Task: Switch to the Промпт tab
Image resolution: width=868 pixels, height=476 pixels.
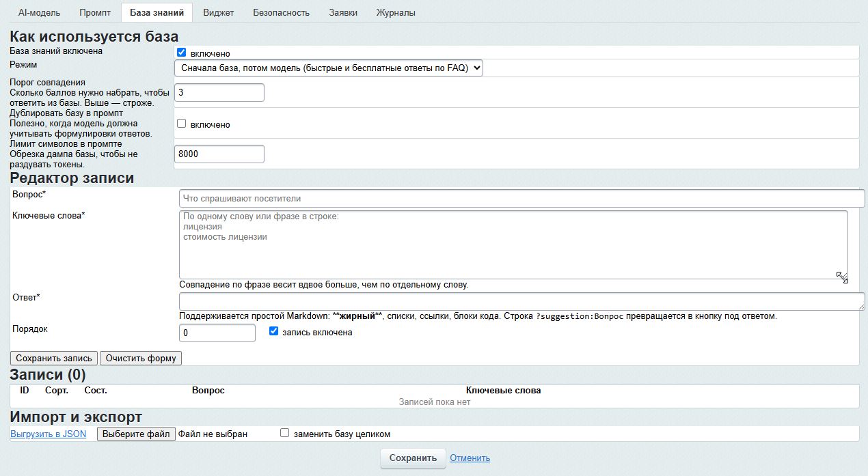Action: (x=95, y=12)
